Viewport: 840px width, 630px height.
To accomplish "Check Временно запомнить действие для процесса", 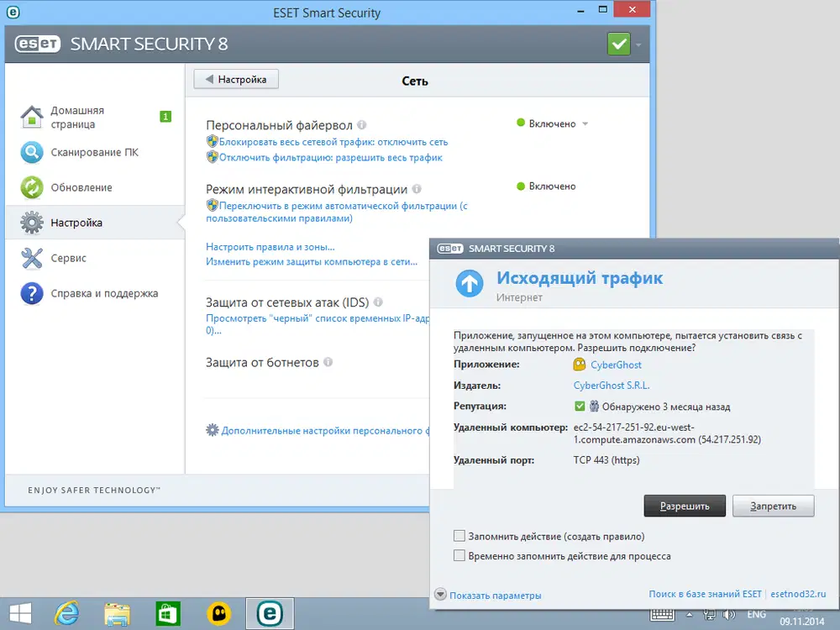I will click(x=459, y=555).
